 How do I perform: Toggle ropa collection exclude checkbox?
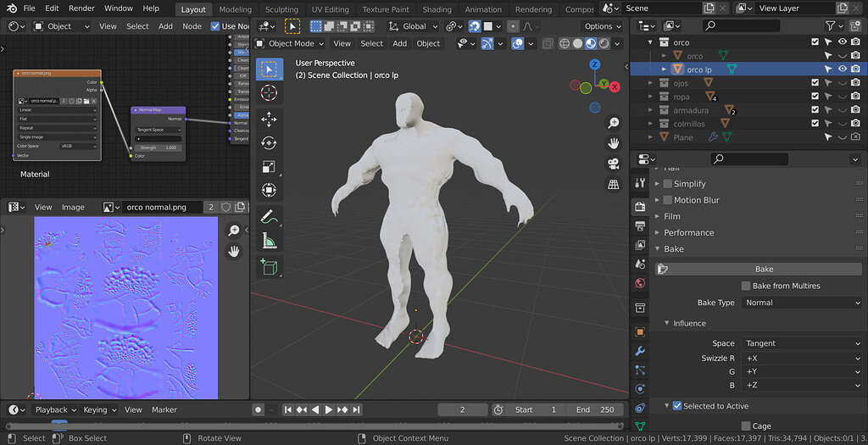(815, 97)
